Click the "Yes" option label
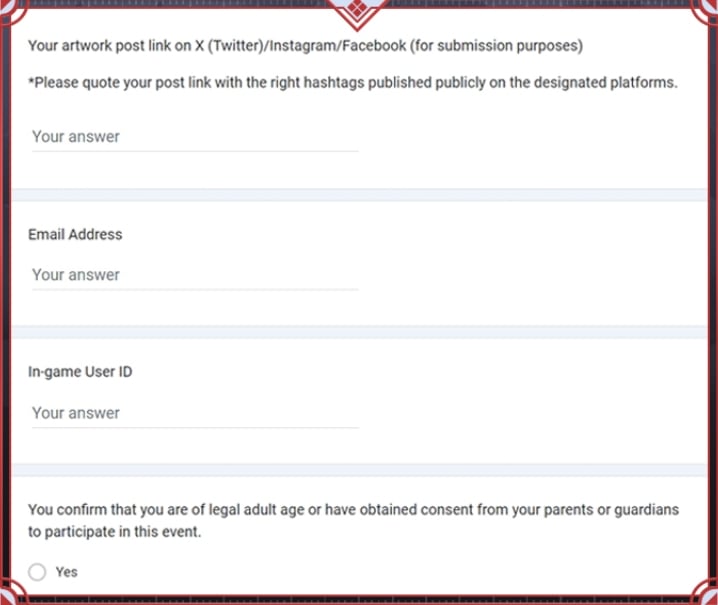The image size is (718, 605). point(67,572)
